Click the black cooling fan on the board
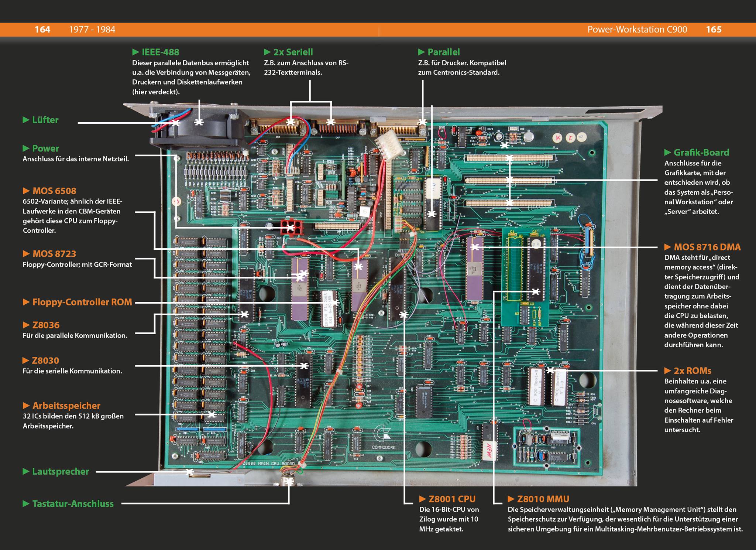The height and width of the screenshot is (550, 756). 199,127
